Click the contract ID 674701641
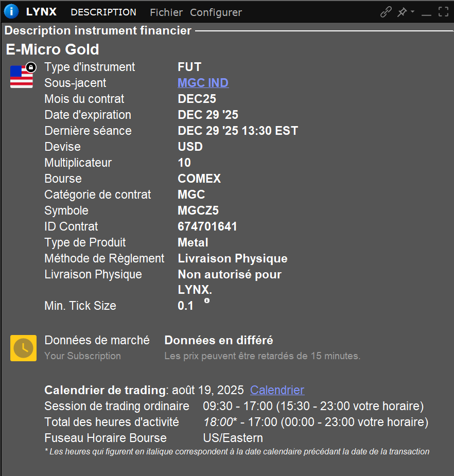 point(207,226)
